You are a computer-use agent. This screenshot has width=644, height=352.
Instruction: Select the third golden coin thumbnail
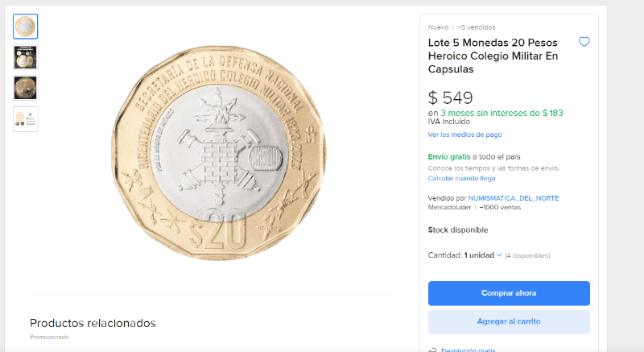click(x=26, y=87)
